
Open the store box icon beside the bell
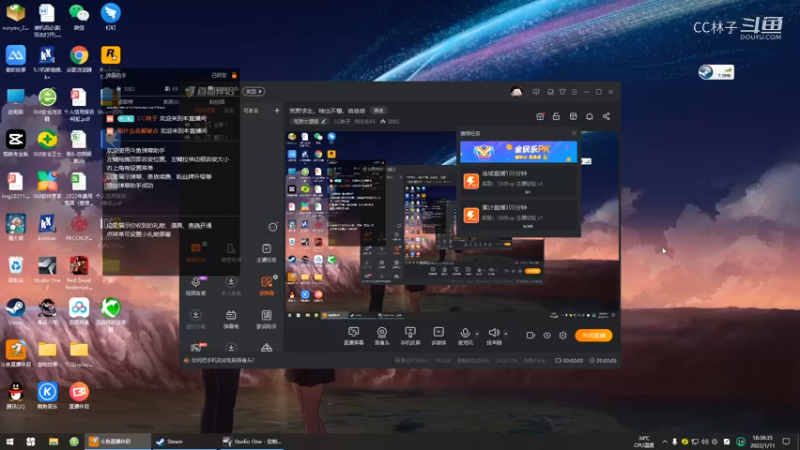[573, 116]
